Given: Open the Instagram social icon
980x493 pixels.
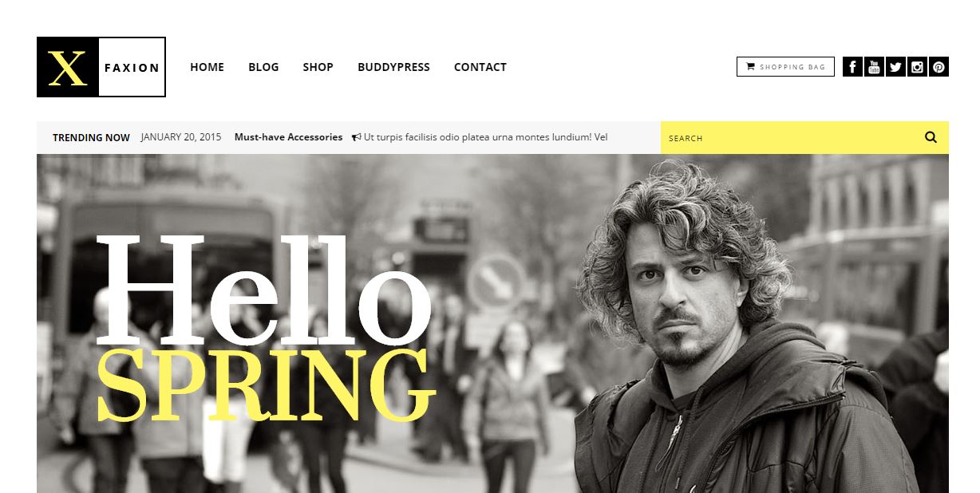Looking at the screenshot, I should (917, 67).
